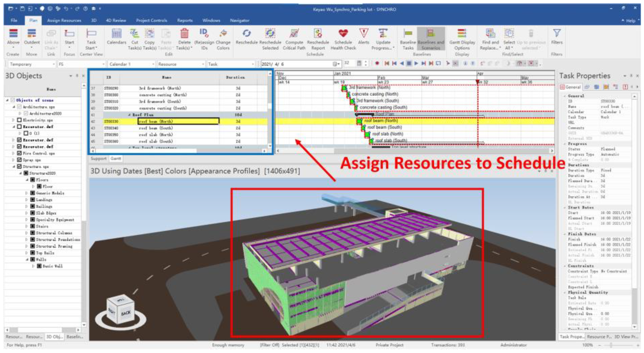This screenshot has height=353, width=644.
Task: Click the zoom slider in status bar
Action: click(x=611, y=345)
